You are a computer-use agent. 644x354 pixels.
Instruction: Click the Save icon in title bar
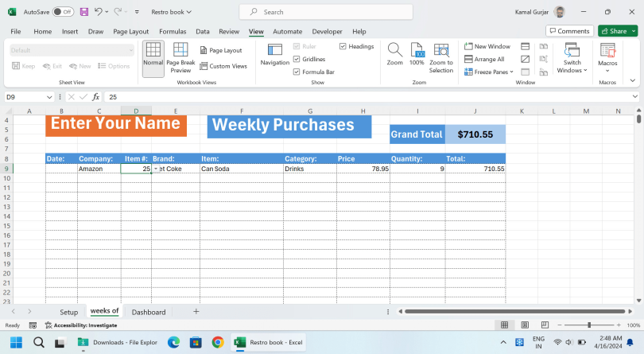(x=83, y=12)
